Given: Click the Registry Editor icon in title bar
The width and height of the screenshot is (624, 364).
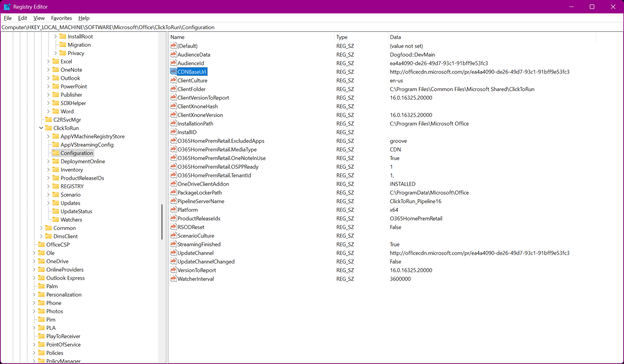Looking at the screenshot, I should [7, 6].
